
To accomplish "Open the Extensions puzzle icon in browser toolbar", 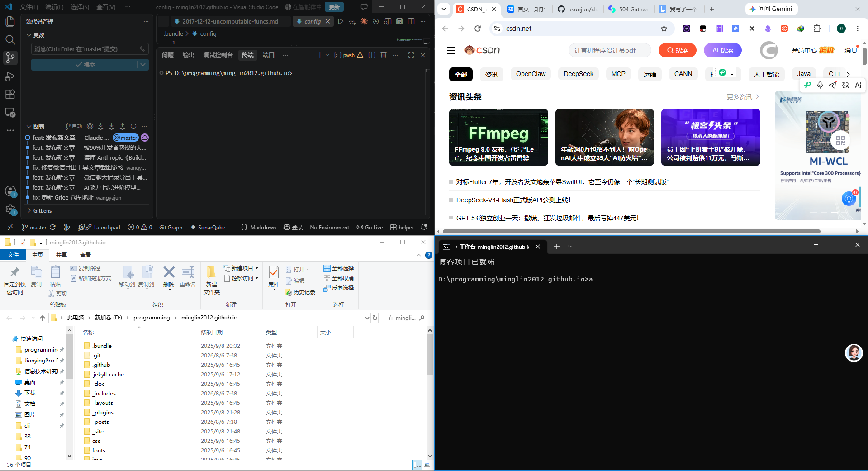I will click(x=817, y=29).
